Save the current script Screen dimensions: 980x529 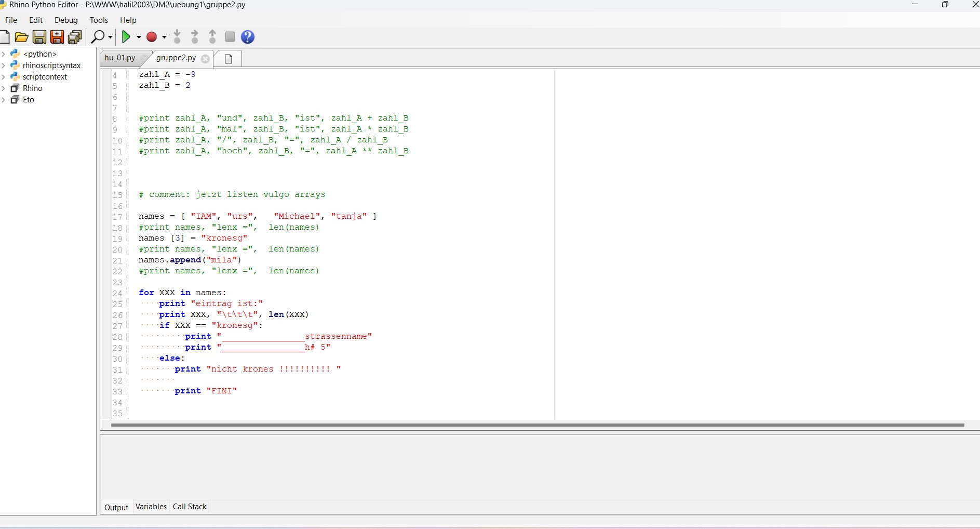(x=39, y=36)
